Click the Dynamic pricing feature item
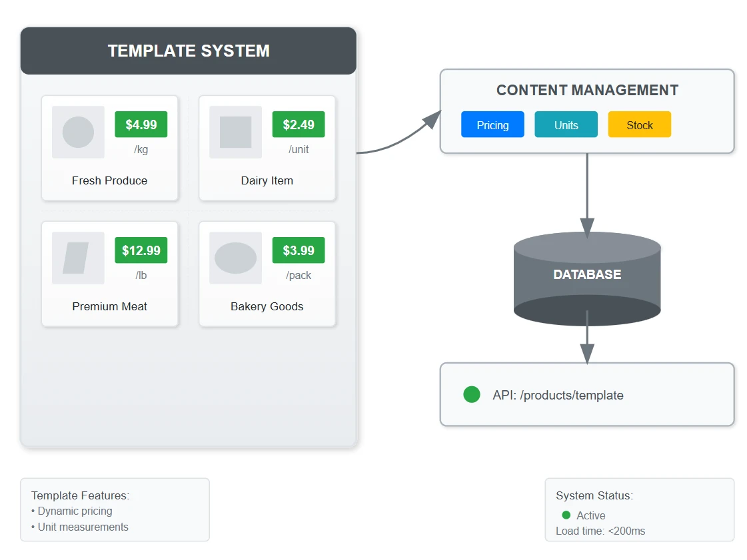The height and width of the screenshot is (560, 747). [x=72, y=511]
